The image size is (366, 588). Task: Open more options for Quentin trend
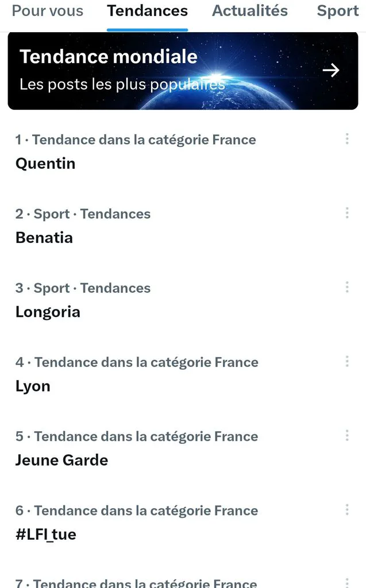tap(347, 139)
